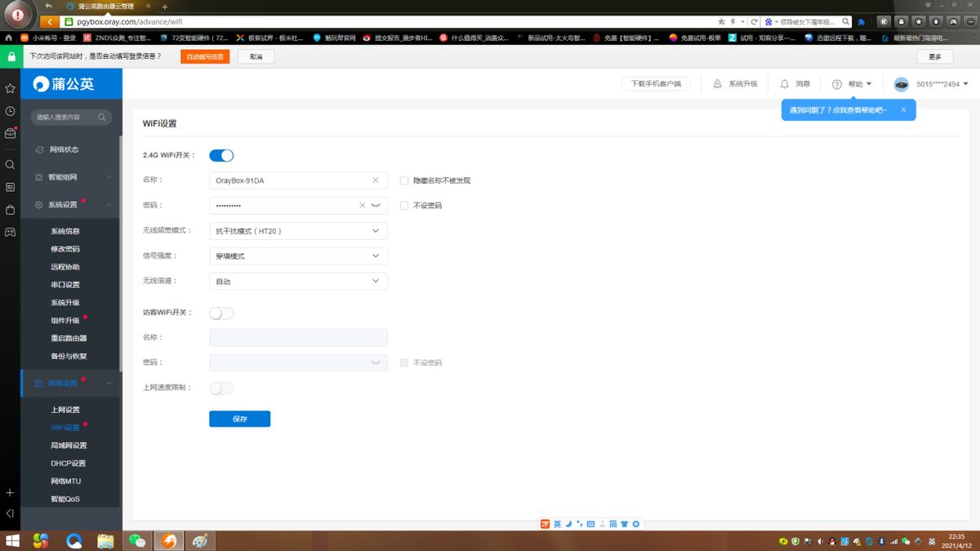The image size is (980, 551).
Task: Close the blue help tooltip
Action: point(903,109)
